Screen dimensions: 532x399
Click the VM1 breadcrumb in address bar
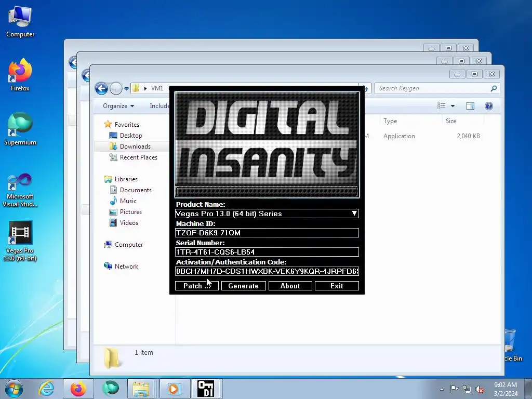(157, 88)
